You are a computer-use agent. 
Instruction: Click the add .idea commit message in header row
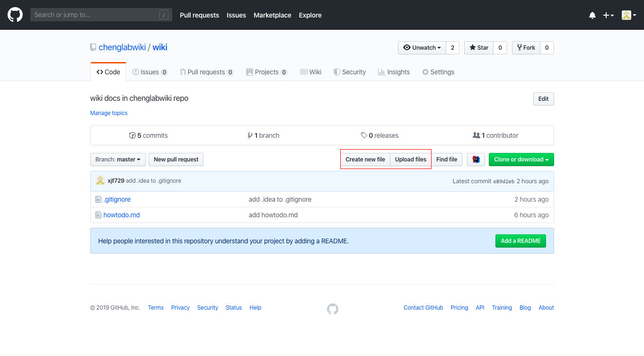[153, 181]
